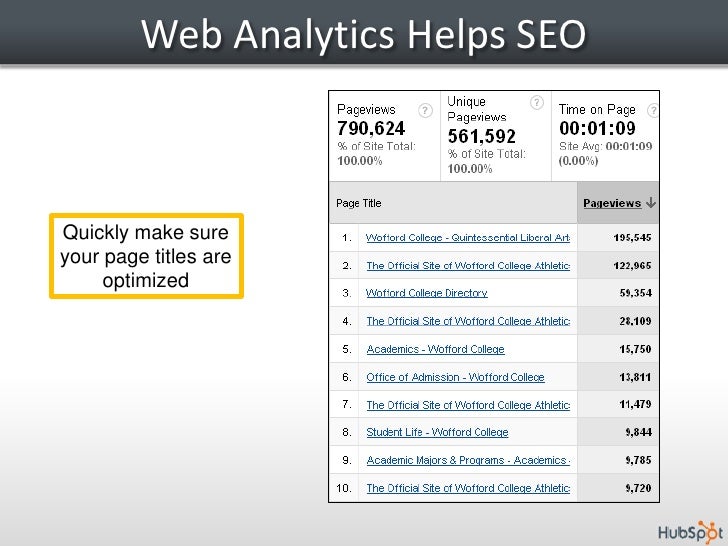
Task: Open Academic Majors & Programs link
Action: tap(468, 460)
